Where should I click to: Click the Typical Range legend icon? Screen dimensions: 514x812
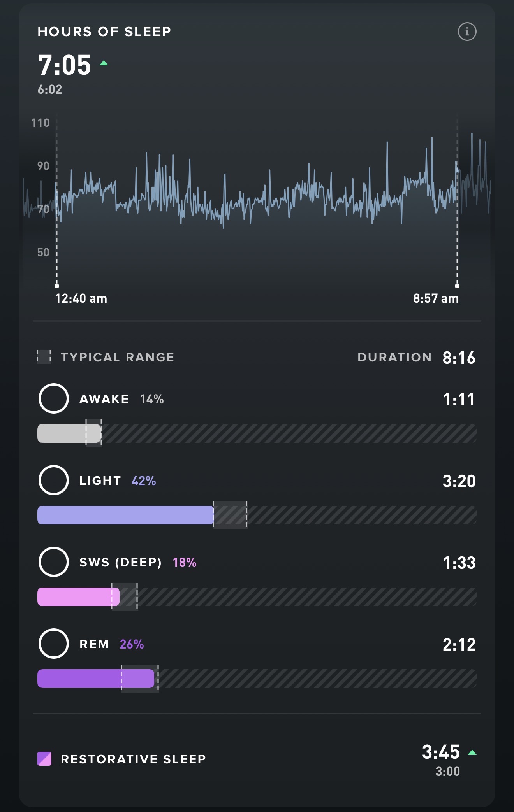click(44, 357)
